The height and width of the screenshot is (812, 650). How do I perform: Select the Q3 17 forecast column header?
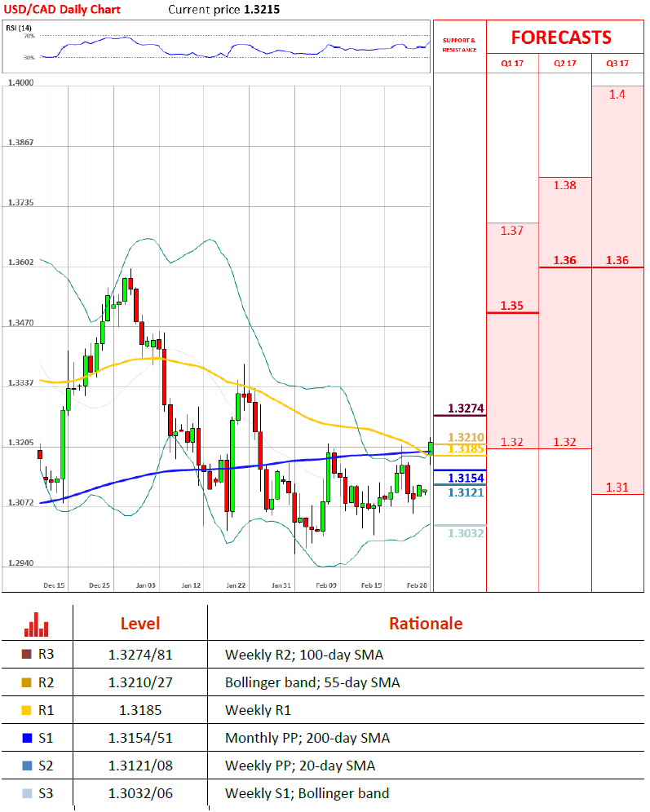[x=617, y=63]
